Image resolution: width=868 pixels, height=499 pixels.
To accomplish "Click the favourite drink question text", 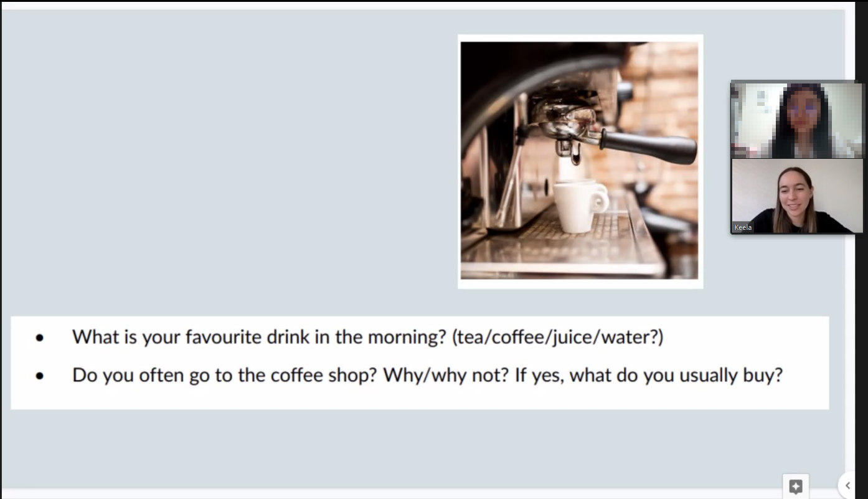I will tap(368, 337).
